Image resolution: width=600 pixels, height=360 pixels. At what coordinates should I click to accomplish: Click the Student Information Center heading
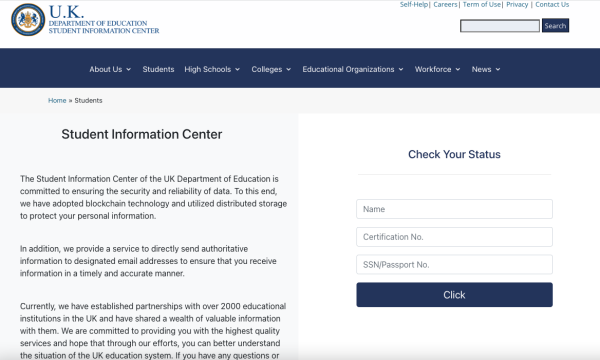(142, 134)
